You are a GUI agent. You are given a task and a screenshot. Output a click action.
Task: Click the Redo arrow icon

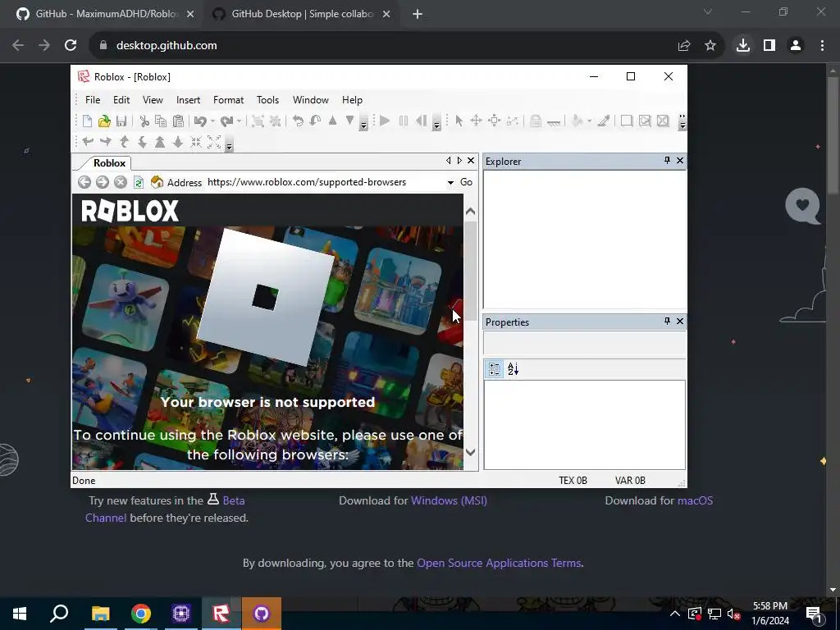coord(226,121)
